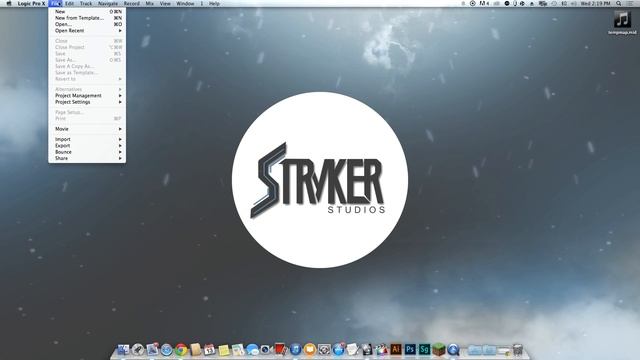
Task: Expand the Project Settings submenu
Action: 87,102
